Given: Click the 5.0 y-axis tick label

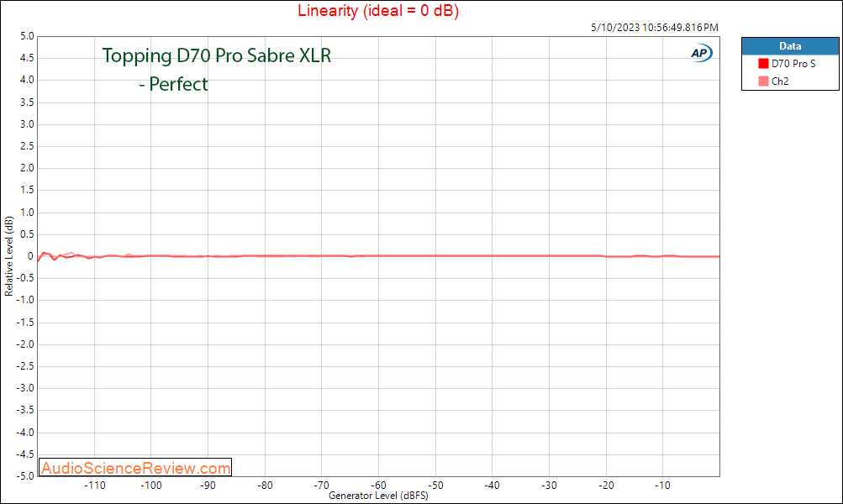Looking at the screenshot, I should click(27, 36).
